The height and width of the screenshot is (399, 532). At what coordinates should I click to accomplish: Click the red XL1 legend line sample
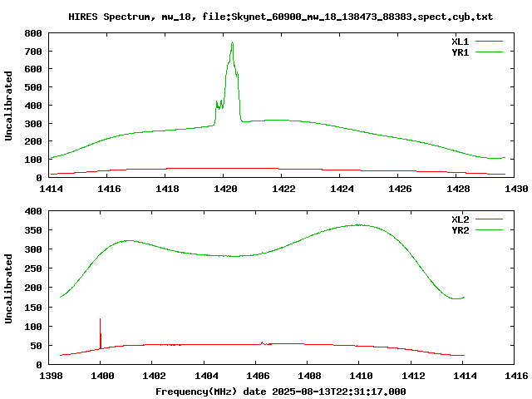point(489,42)
